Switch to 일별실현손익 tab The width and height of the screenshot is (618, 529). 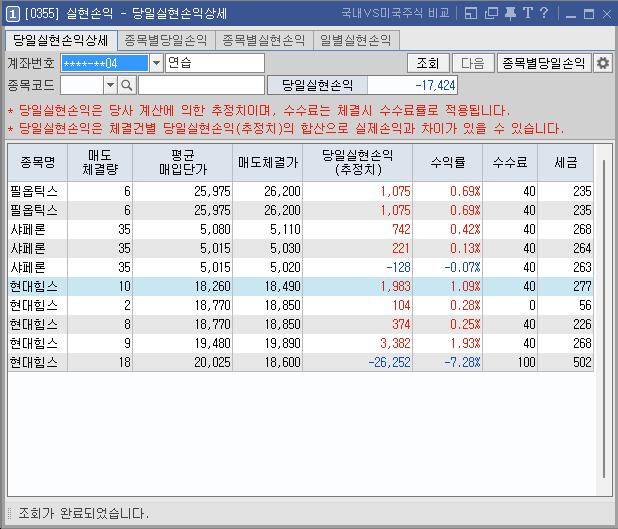pyautogui.click(x=356, y=40)
